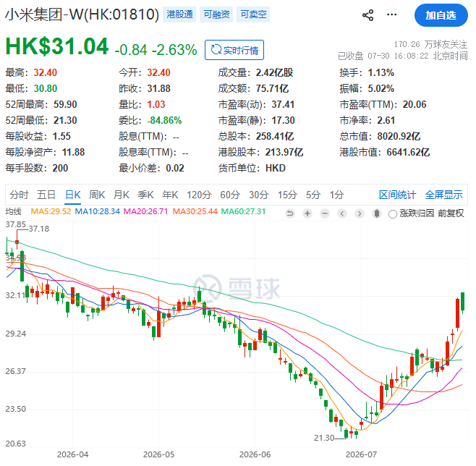Click the 2026-06 date axis label
Image resolution: width=476 pixels, height=466 pixels.
point(255,454)
